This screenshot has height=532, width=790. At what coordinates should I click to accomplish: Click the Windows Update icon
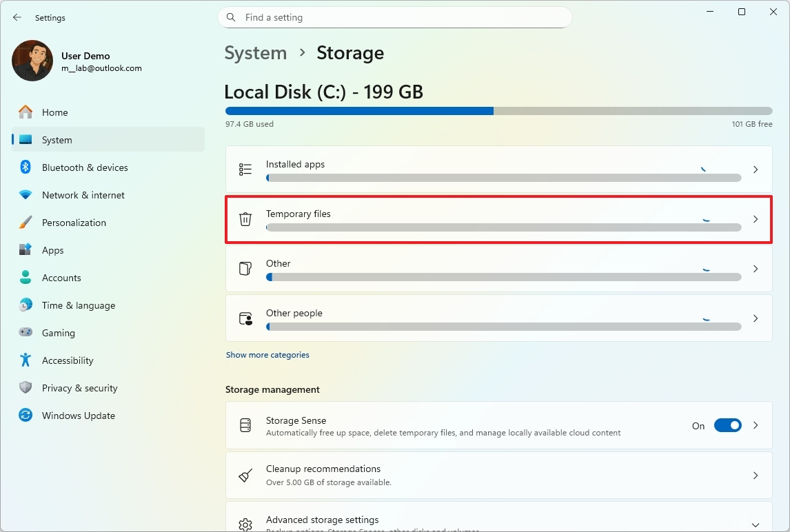[x=25, y=416]
